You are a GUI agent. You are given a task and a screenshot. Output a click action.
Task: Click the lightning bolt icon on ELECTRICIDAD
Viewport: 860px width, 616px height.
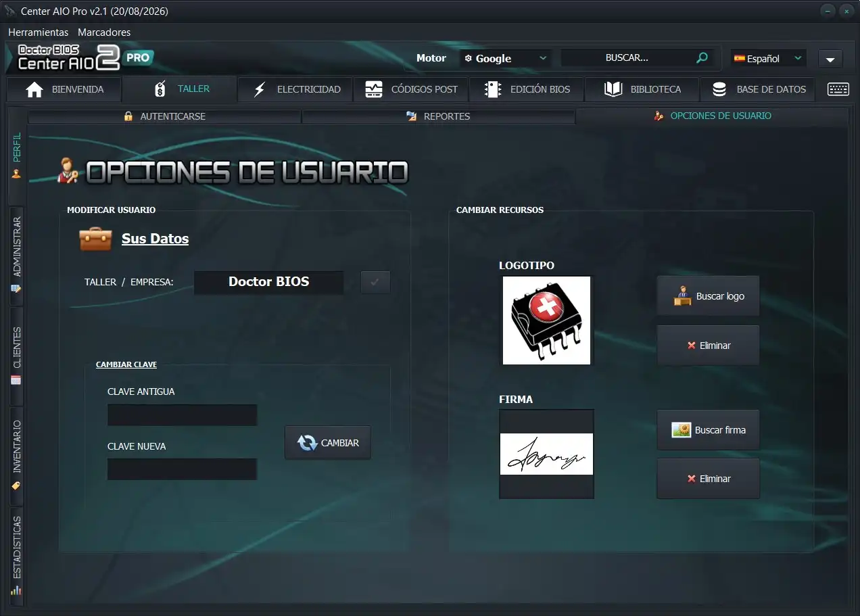click(260, 89)
